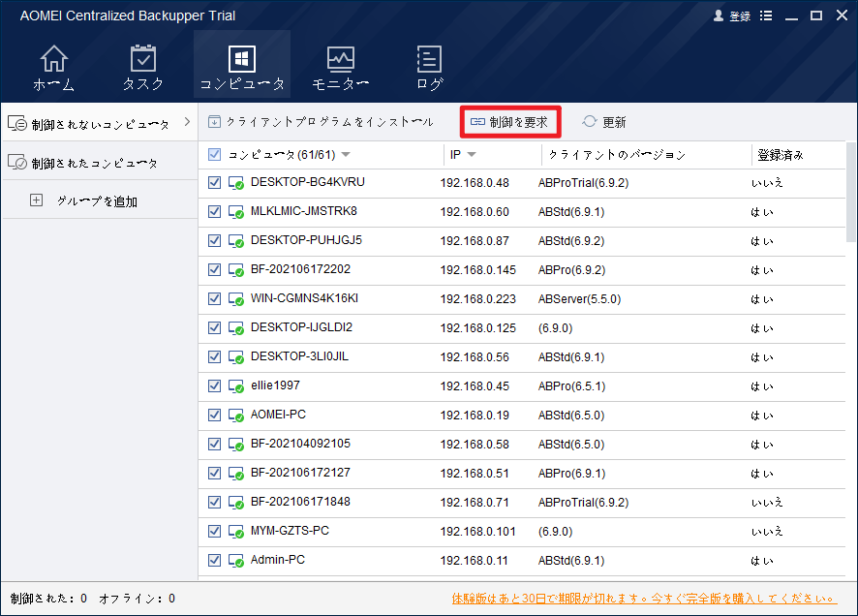Click the computer icon for BF-202104092105
The image size is (858, 616).
(236, 445)
